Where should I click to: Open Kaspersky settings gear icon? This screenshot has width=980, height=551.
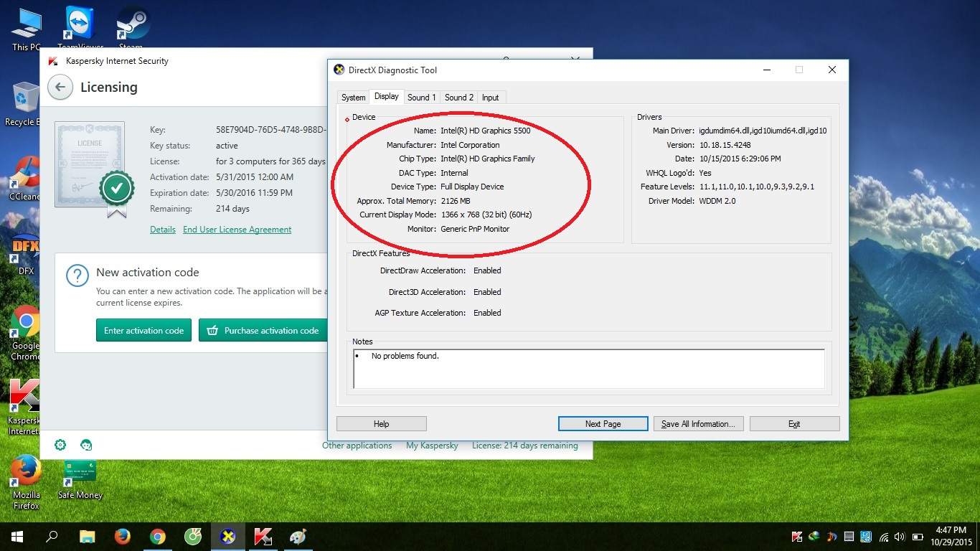coord(60,445)
